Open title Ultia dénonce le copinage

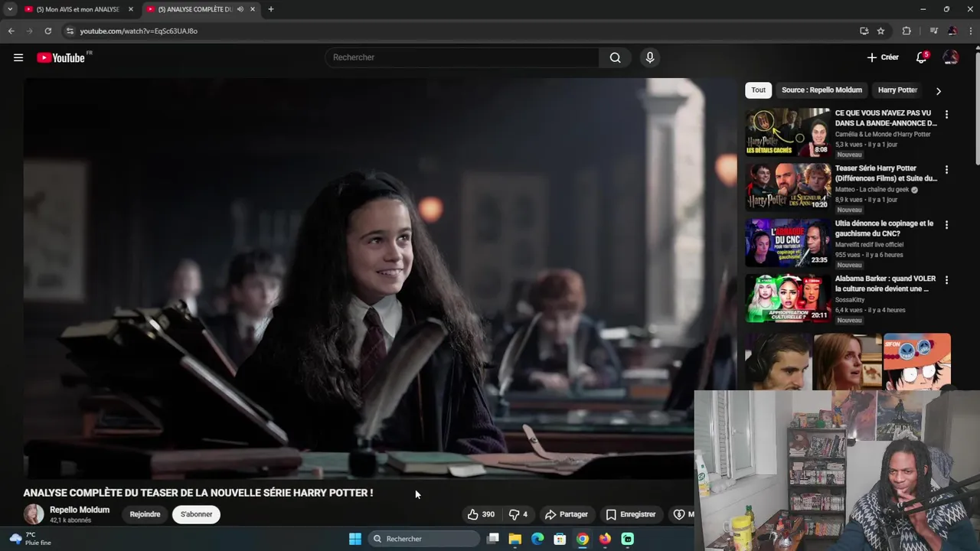tap(884, 228)
